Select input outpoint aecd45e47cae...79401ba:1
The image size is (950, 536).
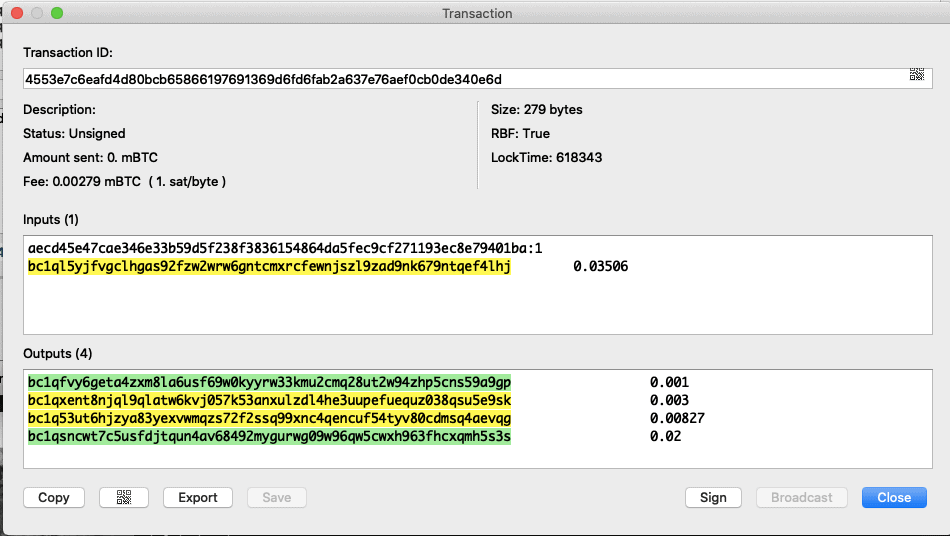[x=285, y=248]
